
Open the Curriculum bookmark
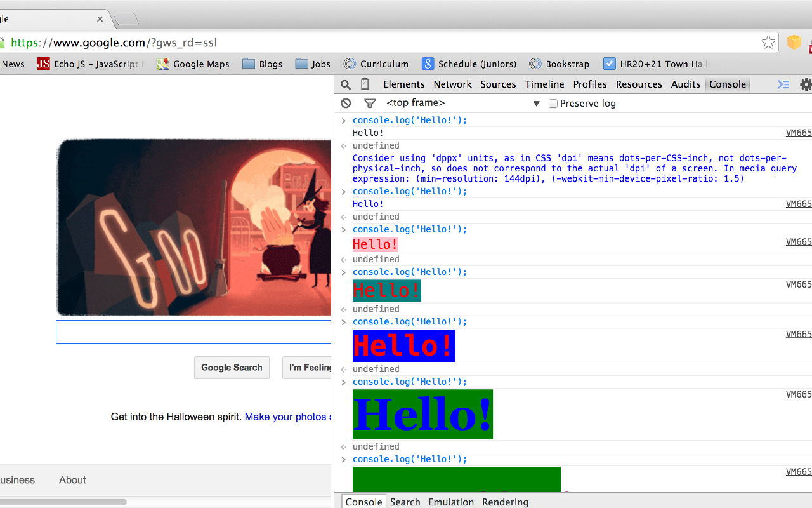376,63
